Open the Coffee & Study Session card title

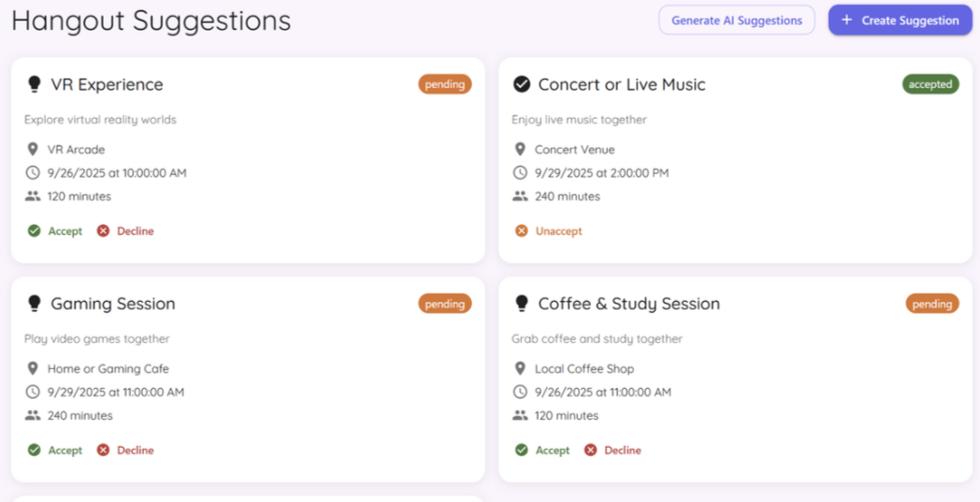628,304
